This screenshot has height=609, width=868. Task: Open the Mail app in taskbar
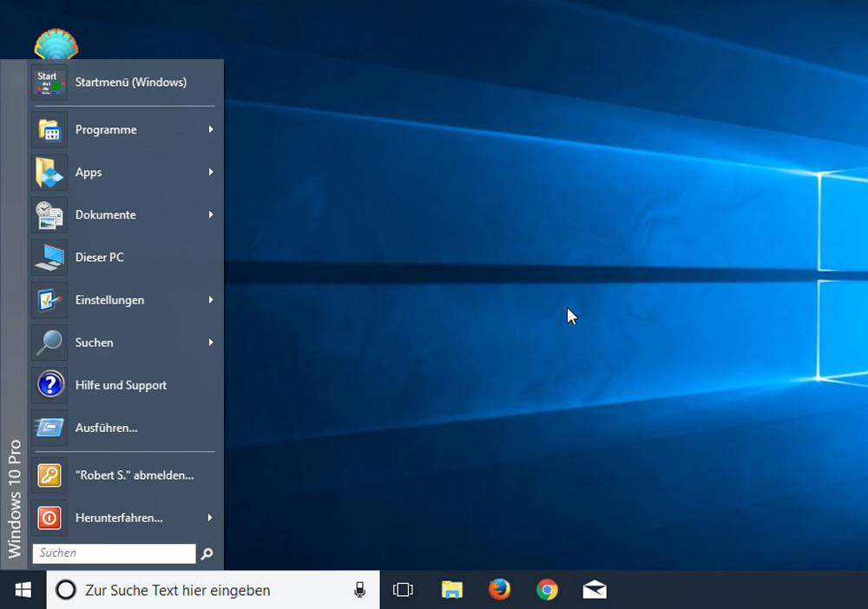click(x=595, y=590)
